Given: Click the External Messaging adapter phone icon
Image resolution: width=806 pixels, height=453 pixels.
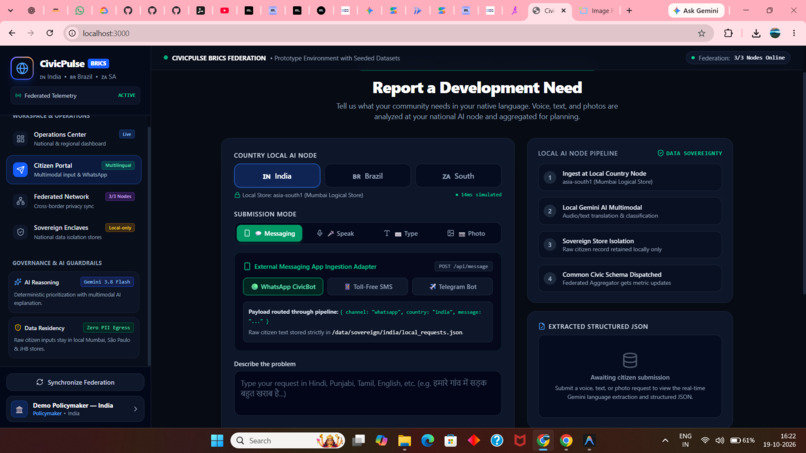Looking at the screenshot, I should click(247, 266).
